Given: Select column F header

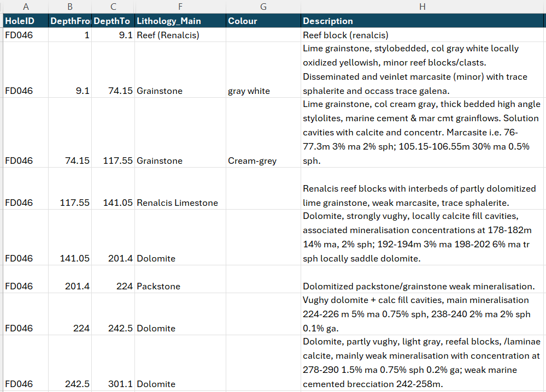Looking at the screenshot, I should pos(180,7).
